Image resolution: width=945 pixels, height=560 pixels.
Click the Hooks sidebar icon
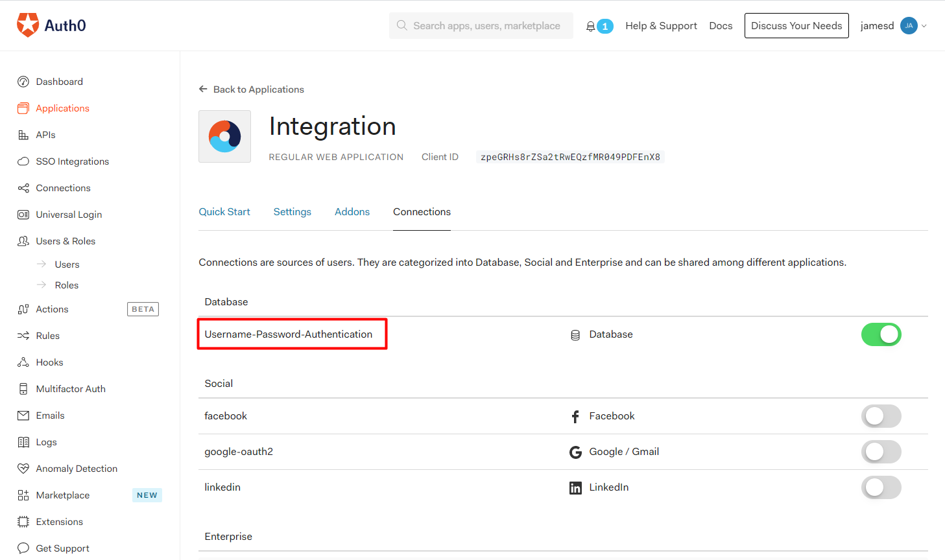23,362
